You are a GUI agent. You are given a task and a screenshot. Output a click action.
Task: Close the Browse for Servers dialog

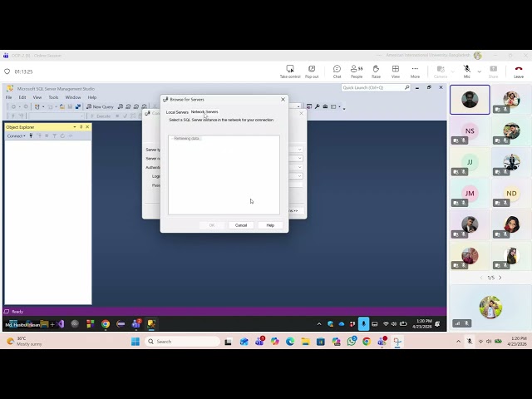(x=283, y=100)
